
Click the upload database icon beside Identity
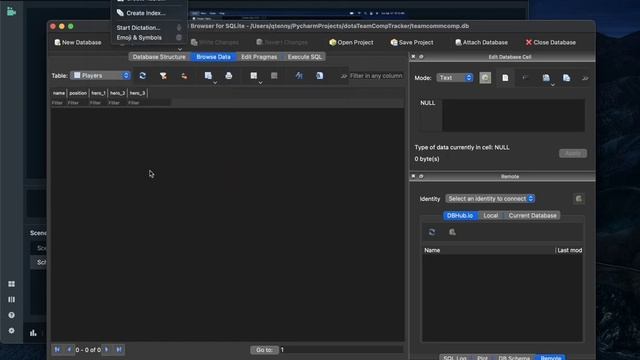coord(578,199)
